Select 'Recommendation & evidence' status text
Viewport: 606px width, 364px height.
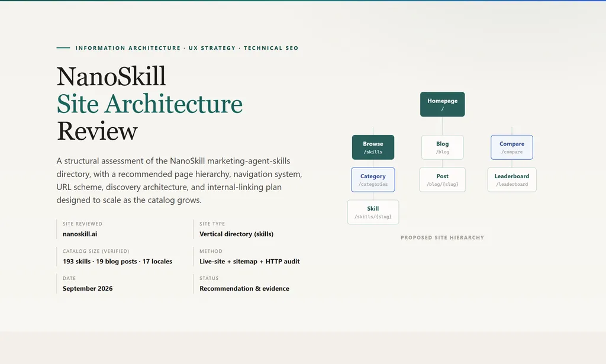tap(244, 288)
